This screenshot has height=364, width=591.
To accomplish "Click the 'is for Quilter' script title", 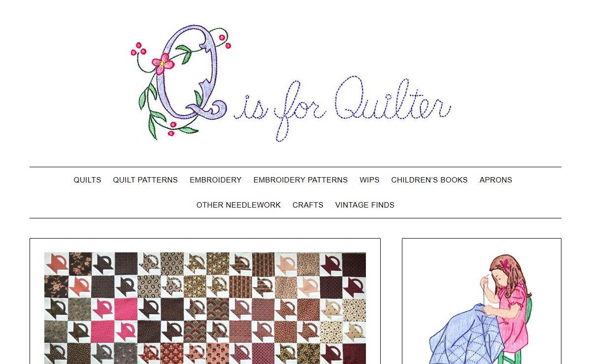I will (342, 107).
